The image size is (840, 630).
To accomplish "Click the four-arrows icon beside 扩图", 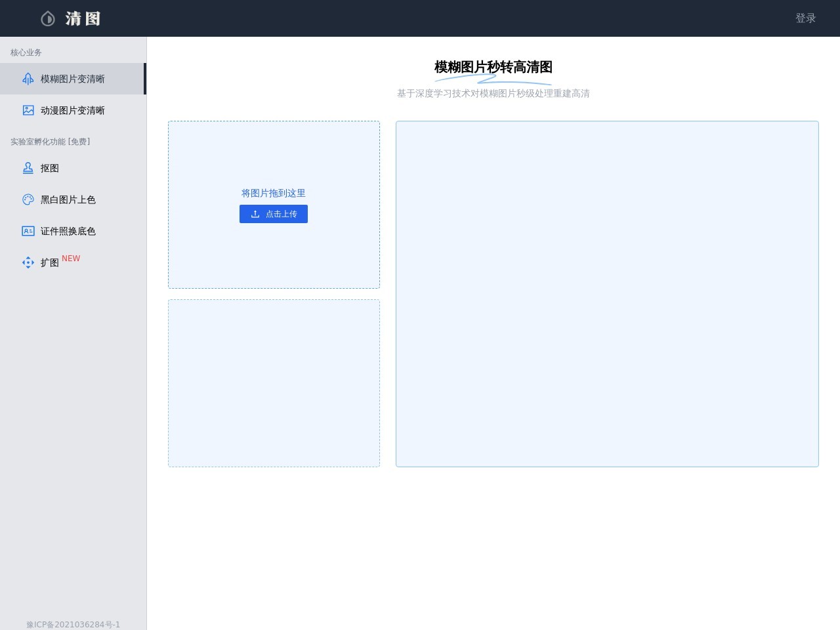I will (x=28, y=262).
